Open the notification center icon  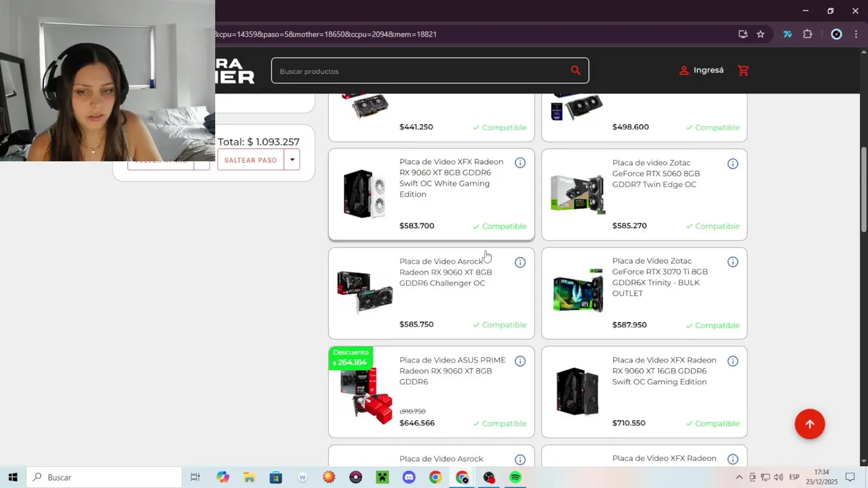tap(850, 477)
